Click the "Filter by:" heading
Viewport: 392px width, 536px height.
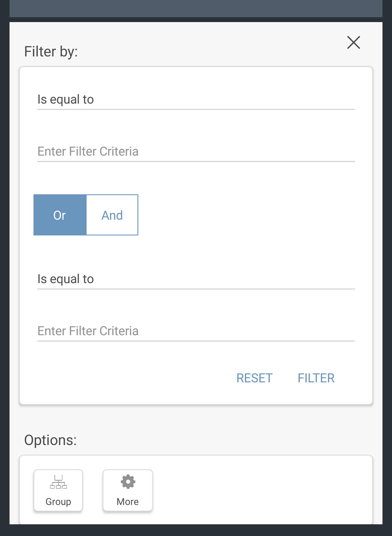coord(51,52)
